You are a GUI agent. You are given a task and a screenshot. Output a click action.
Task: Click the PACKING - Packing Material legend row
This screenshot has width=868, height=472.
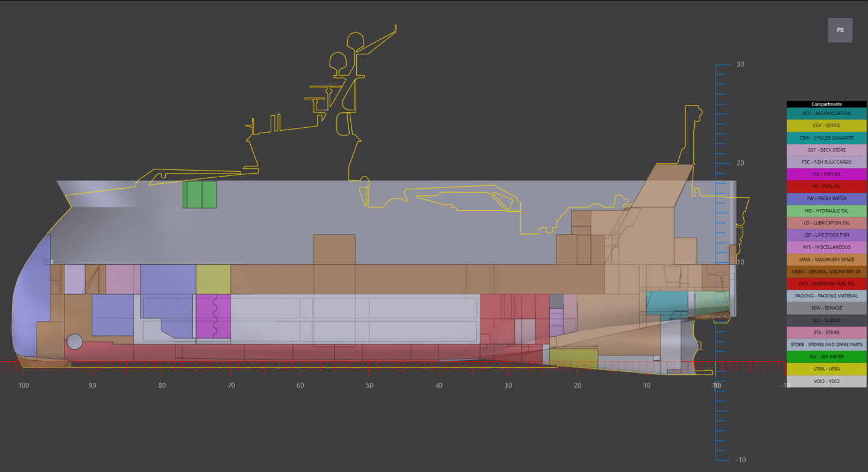(x=826, y=295)
